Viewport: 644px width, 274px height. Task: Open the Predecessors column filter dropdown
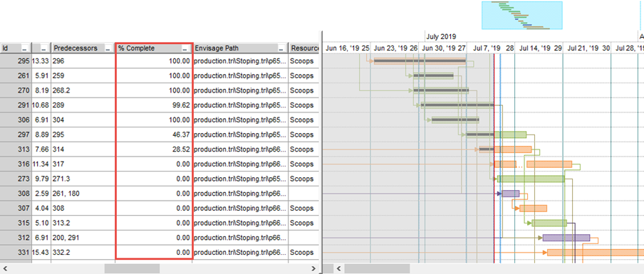coord(108,48)
